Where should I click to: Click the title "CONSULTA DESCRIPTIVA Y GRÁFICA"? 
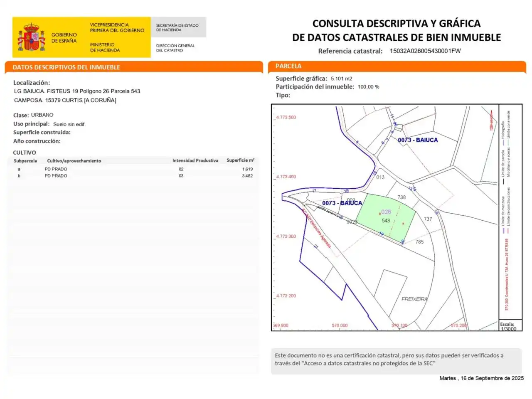[397, 23]
